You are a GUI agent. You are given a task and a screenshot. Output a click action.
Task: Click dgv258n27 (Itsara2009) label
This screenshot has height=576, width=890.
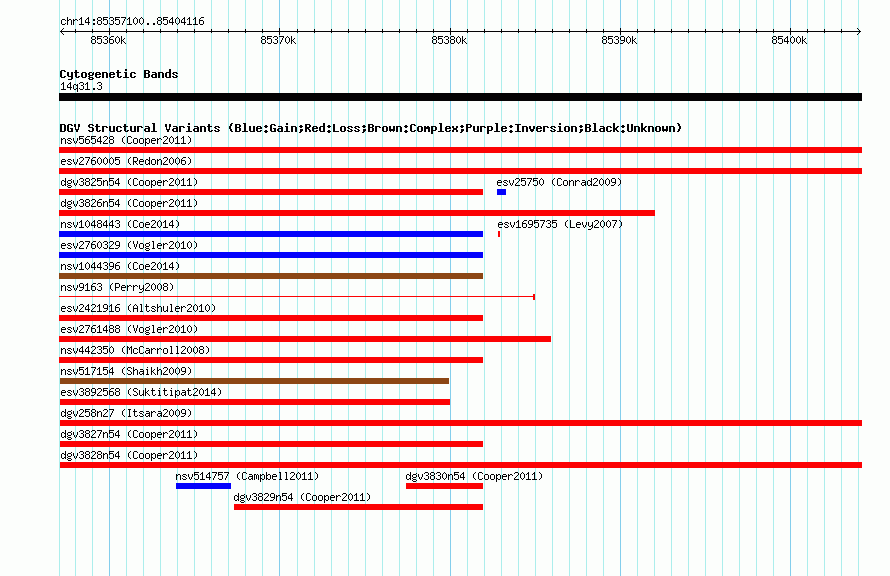click(x=126, y=413)
